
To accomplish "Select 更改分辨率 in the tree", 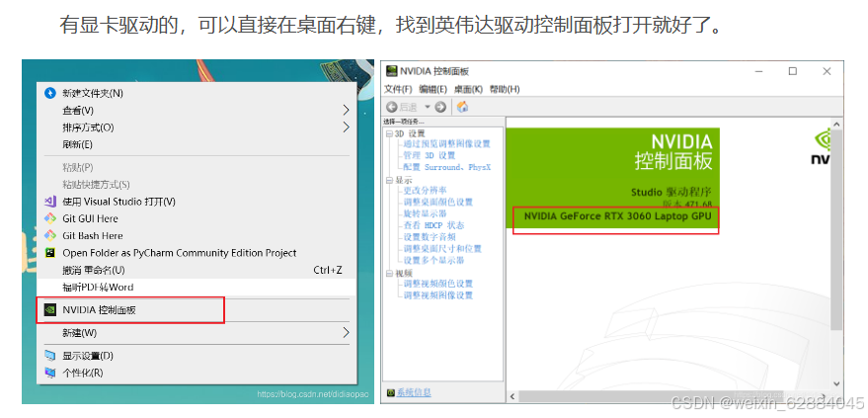I will point(426,191).
